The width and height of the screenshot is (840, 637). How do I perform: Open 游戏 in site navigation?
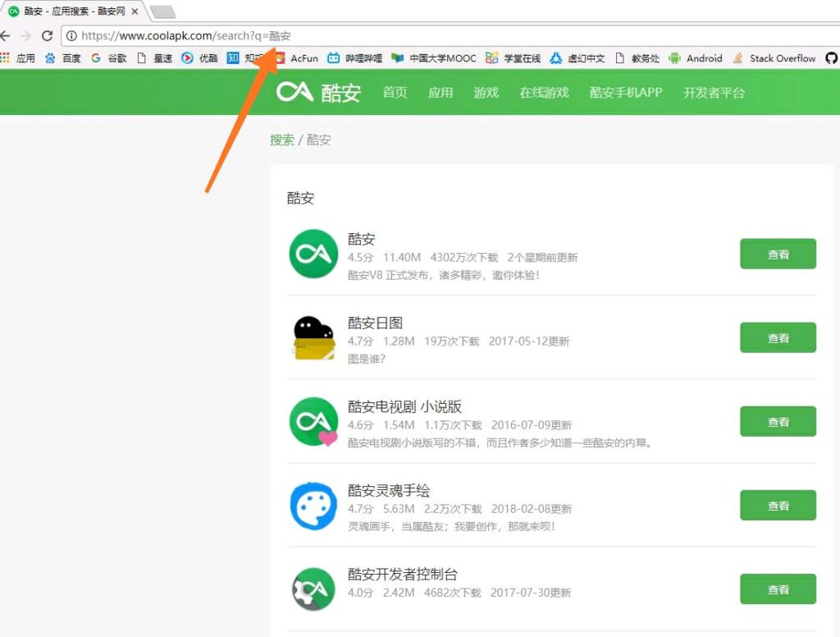coord(486,92)
